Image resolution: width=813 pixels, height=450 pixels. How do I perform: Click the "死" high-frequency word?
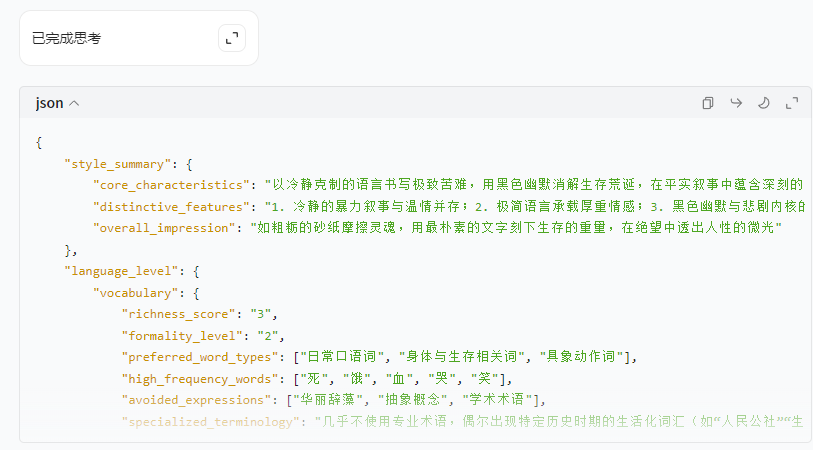pos(314,378)
